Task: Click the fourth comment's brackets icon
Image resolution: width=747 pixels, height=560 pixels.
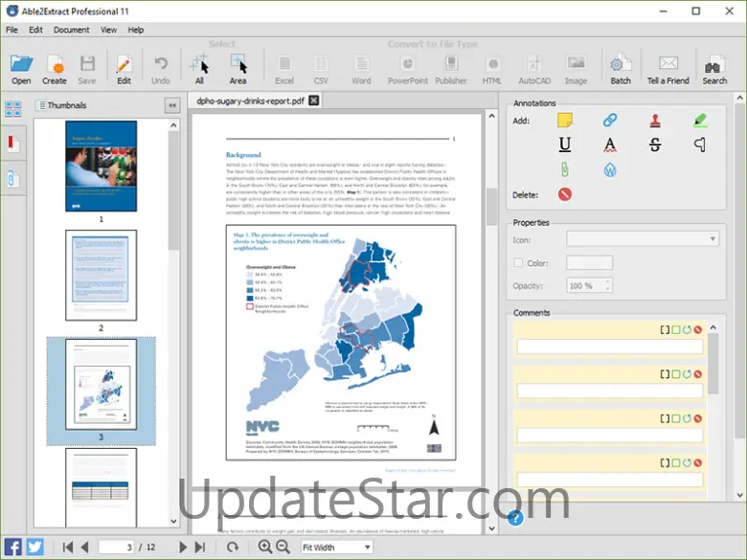Action: tap(665, 462)
